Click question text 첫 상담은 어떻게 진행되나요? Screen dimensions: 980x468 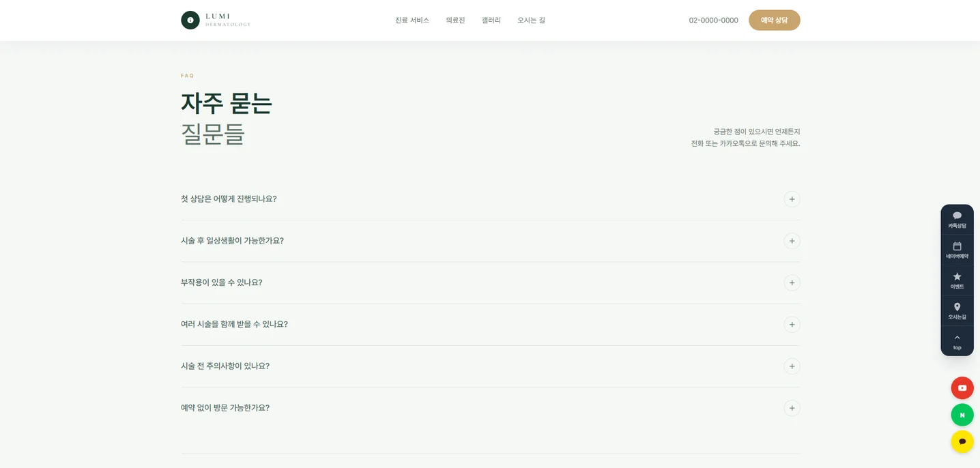[229, 199]
